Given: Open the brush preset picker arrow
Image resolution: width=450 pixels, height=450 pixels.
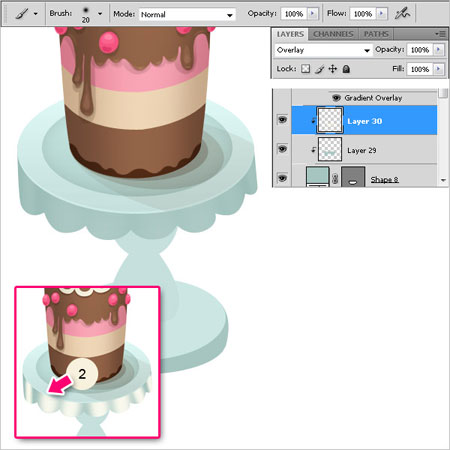Looking at the screenshot, I should (x=100, y=14).
